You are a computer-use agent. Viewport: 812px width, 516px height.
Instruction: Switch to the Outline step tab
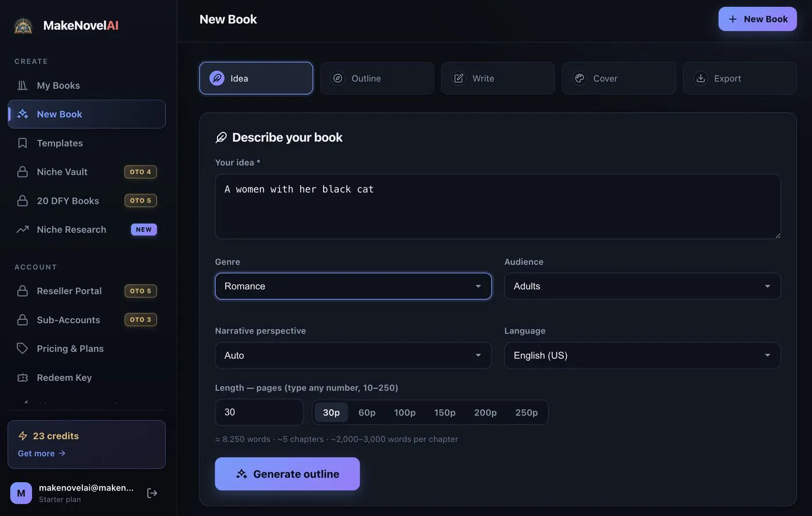pyautogui.click(x=377, y=78)
